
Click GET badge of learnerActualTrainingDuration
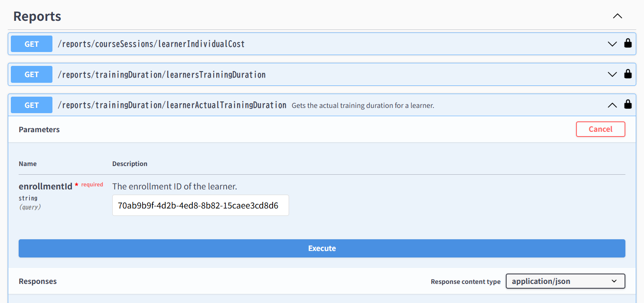click(32, 105)
